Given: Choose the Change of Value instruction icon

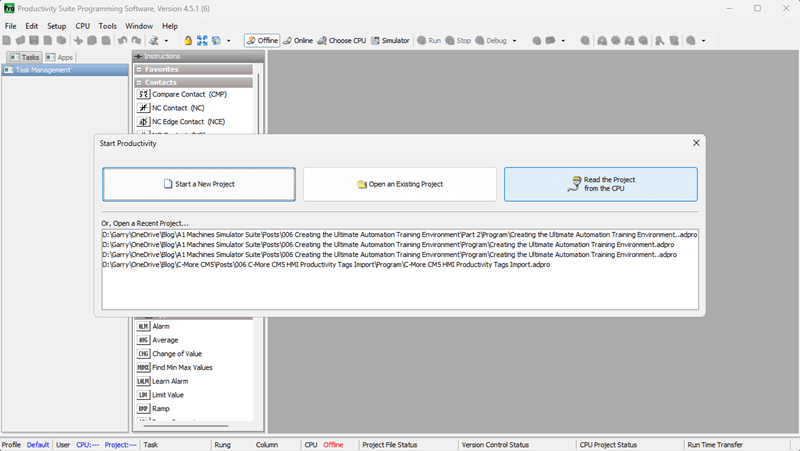Looking at the screenshot, I should [x=143, y=354].
